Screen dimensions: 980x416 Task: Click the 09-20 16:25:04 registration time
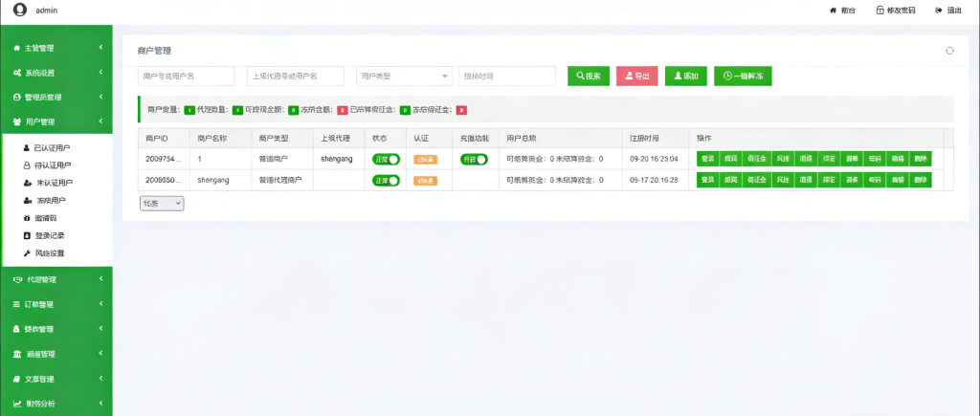[653, 160]
